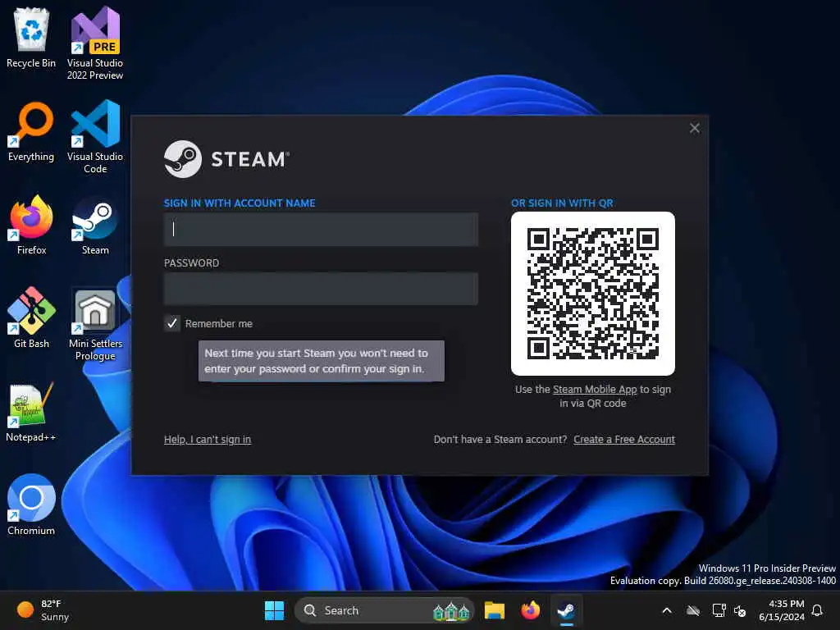Select the Firefox desktop shortcut
The height and width of the screenshot is (630, 840).
(x=31, y=225)
